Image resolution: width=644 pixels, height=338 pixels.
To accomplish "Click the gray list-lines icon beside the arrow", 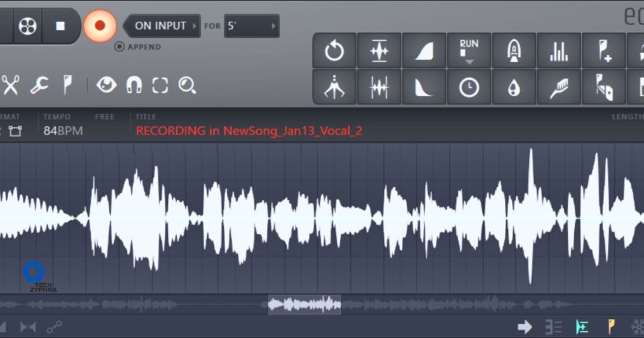I will (x=553, y=327).
